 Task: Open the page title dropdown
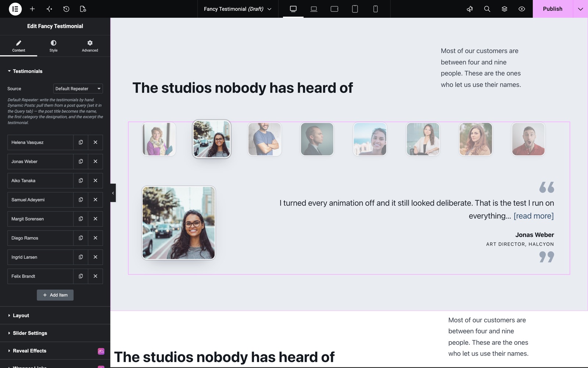pos(238,9)
